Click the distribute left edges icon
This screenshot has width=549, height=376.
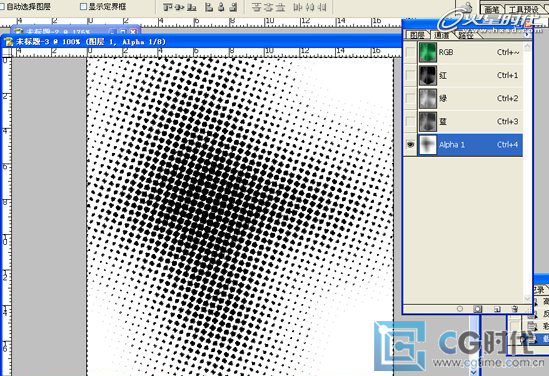tap(298, 7)
